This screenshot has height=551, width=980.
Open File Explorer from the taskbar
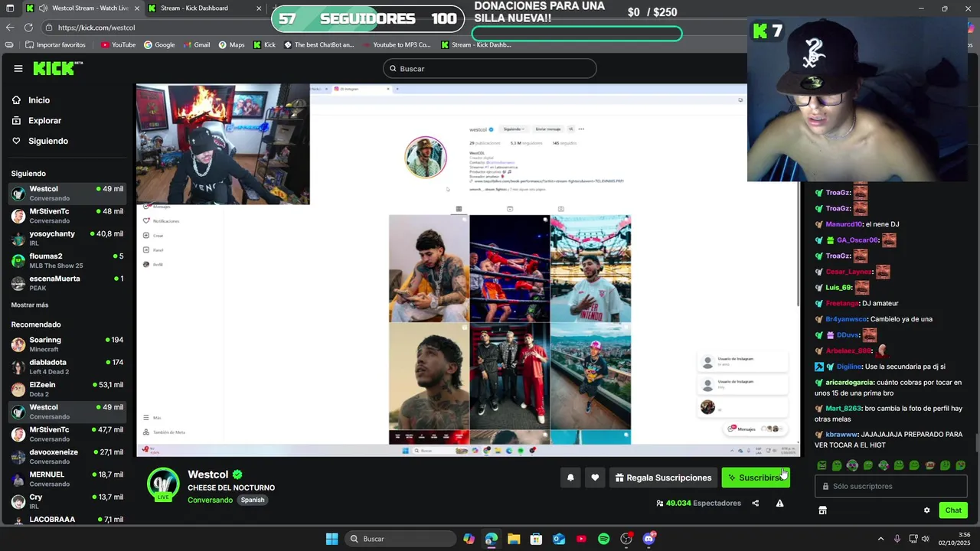point(514,539)
